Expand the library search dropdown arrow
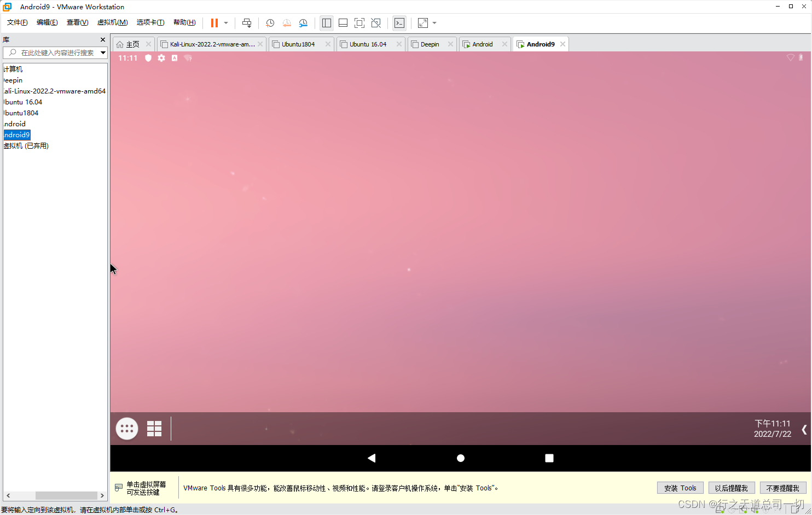Viewport: 812px width, 515px height. point(103,52)
